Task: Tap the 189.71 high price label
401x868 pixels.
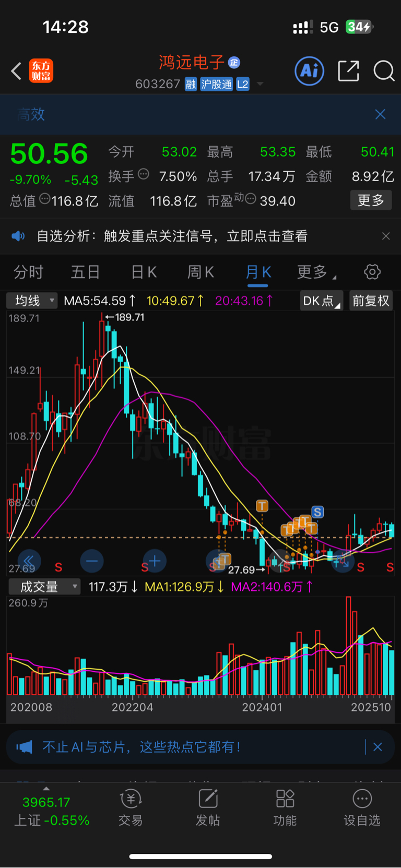Action: point(125,317)
